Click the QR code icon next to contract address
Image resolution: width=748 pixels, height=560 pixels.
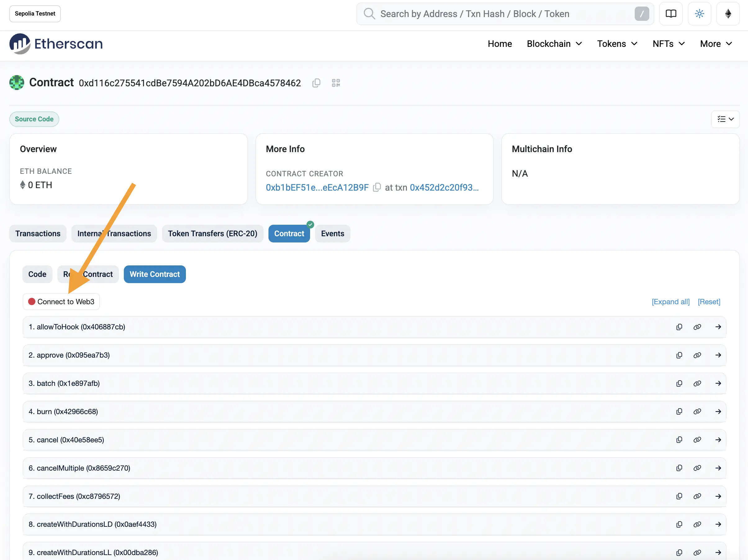(335, 83)
